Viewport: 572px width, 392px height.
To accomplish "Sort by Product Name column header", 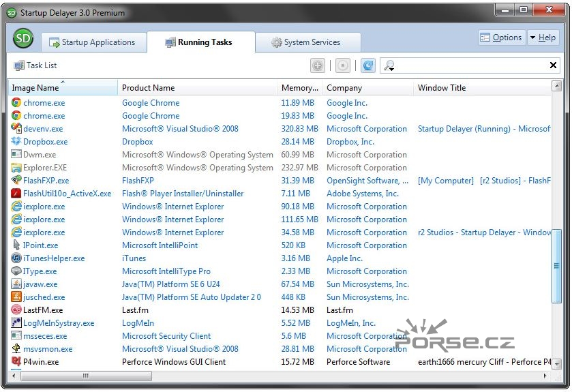I will tap(197, 88).
